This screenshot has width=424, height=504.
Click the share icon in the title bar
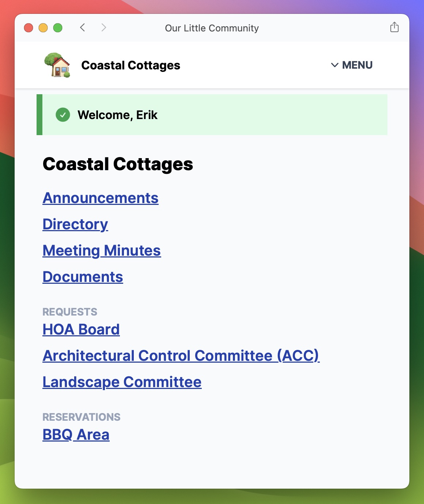[x=394, y=27]
